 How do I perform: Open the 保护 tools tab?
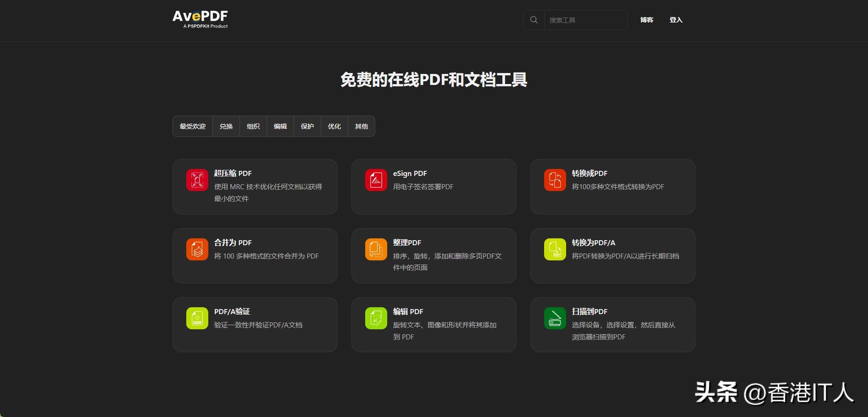click(307, 126)
